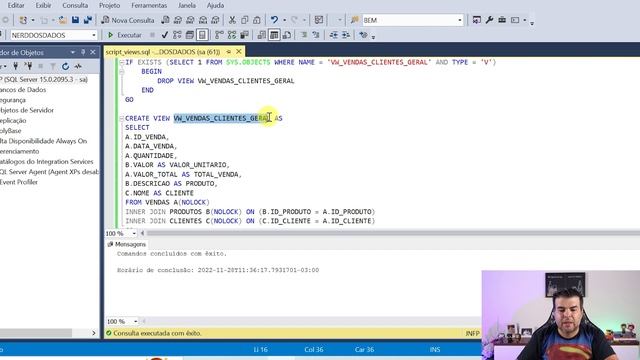Click the Increase Indent icon

[x=346, y=35]
